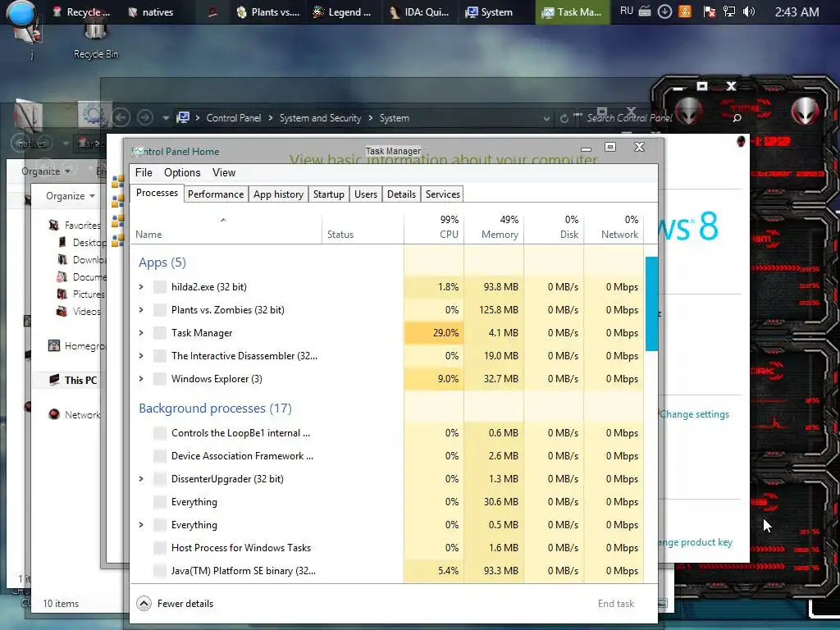Switch to the natives taskbar window

point(152,11)
